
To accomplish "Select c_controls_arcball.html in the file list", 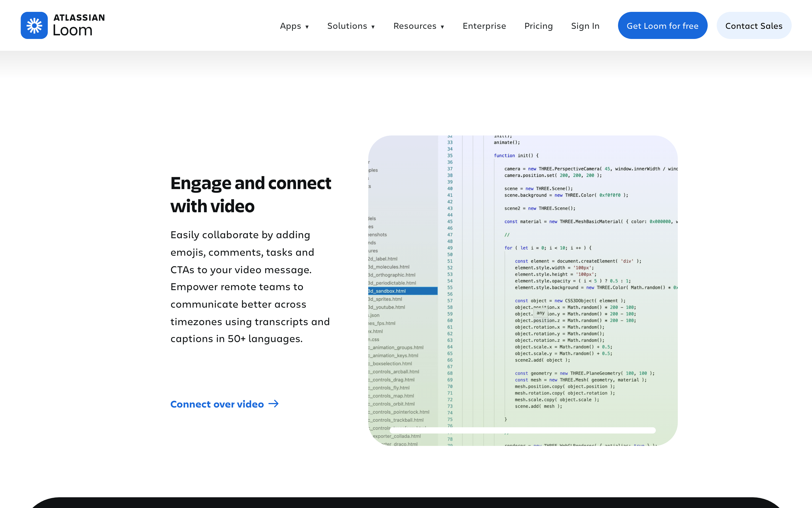I will pos(394,372).
